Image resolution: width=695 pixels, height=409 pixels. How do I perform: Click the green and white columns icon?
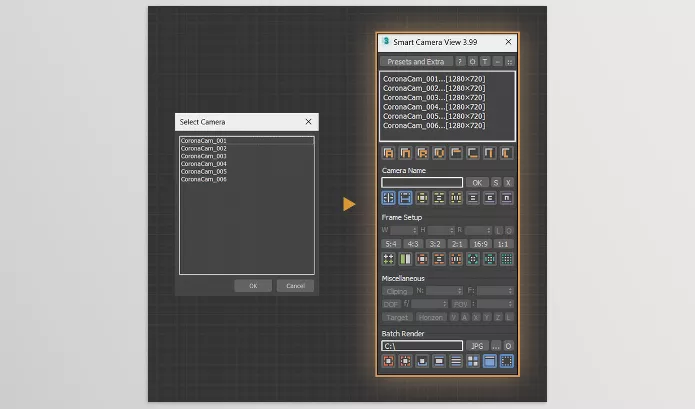(x=405, y=259)
